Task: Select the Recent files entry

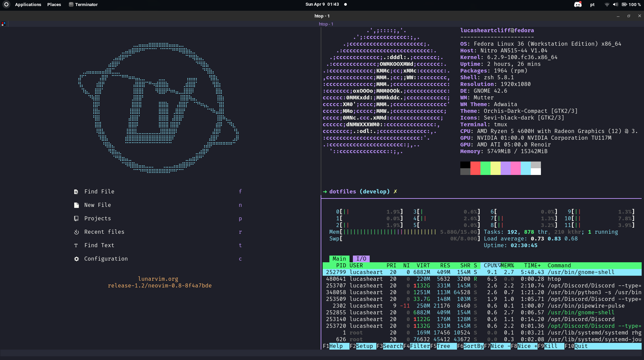Action: [104, 232]
